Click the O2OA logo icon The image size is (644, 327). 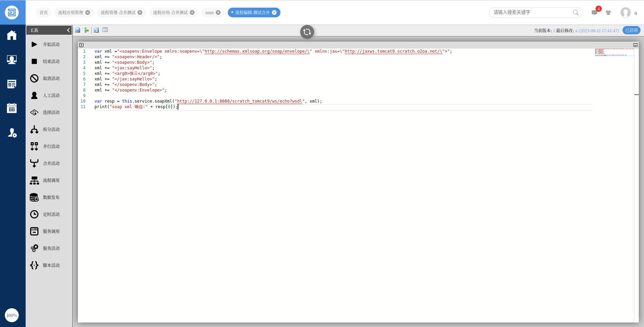click(12, 12)
